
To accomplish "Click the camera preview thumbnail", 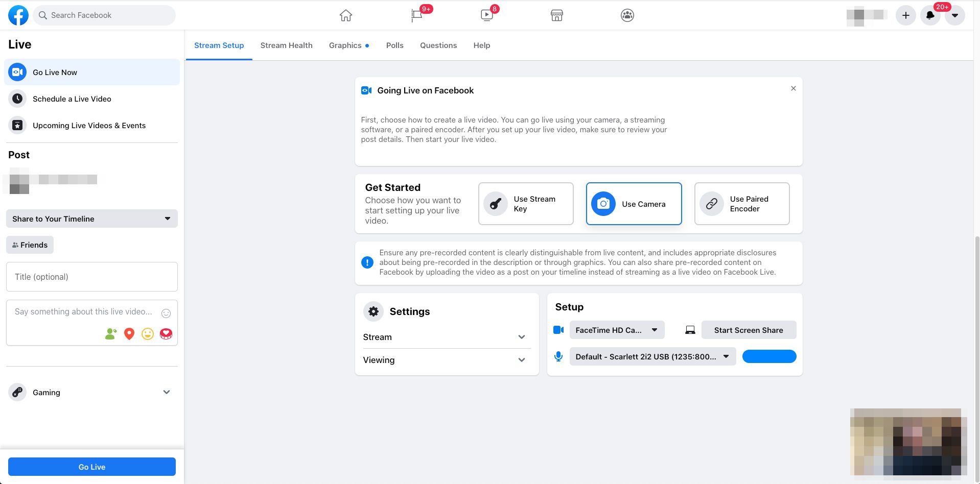I will pos(908,442).
